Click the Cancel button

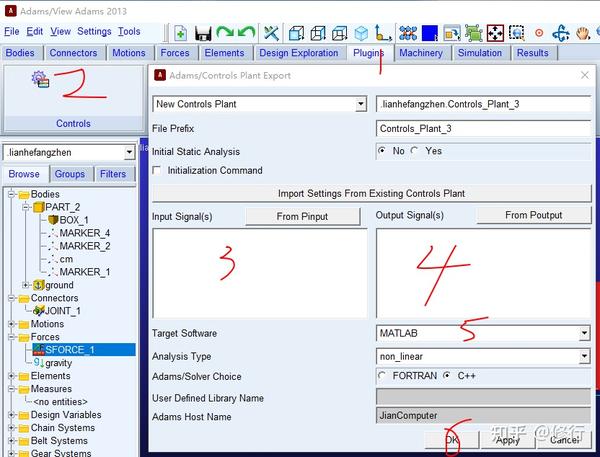point(565,440)
